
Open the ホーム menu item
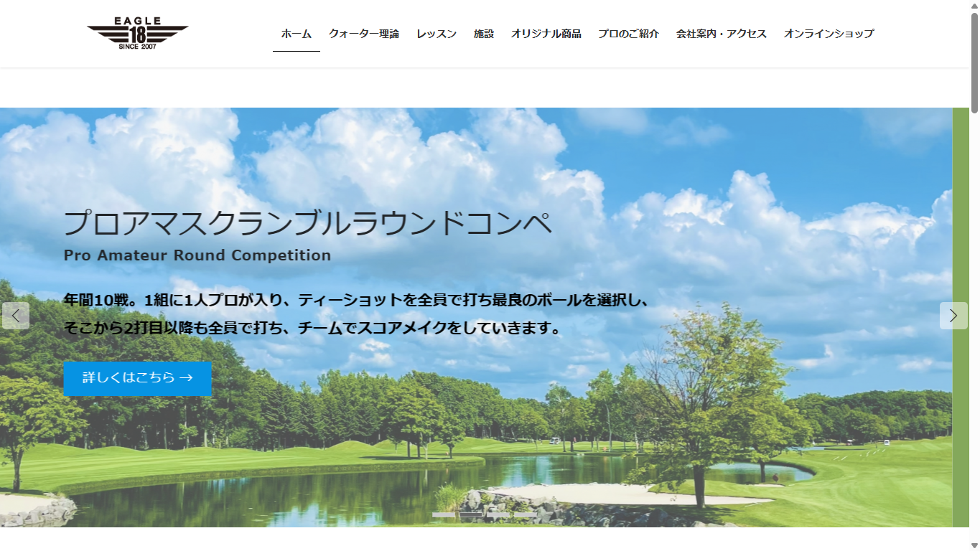tap(297, 34)
